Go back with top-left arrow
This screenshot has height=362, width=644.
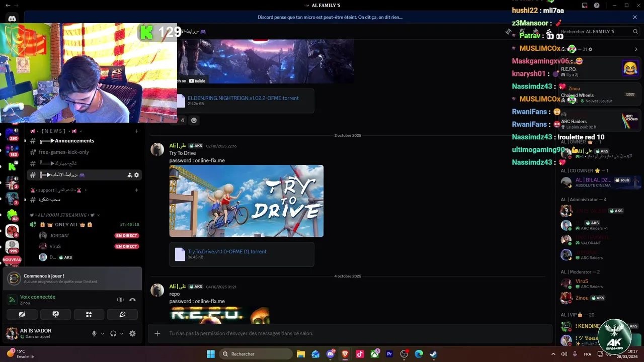[x=8, y=6]
